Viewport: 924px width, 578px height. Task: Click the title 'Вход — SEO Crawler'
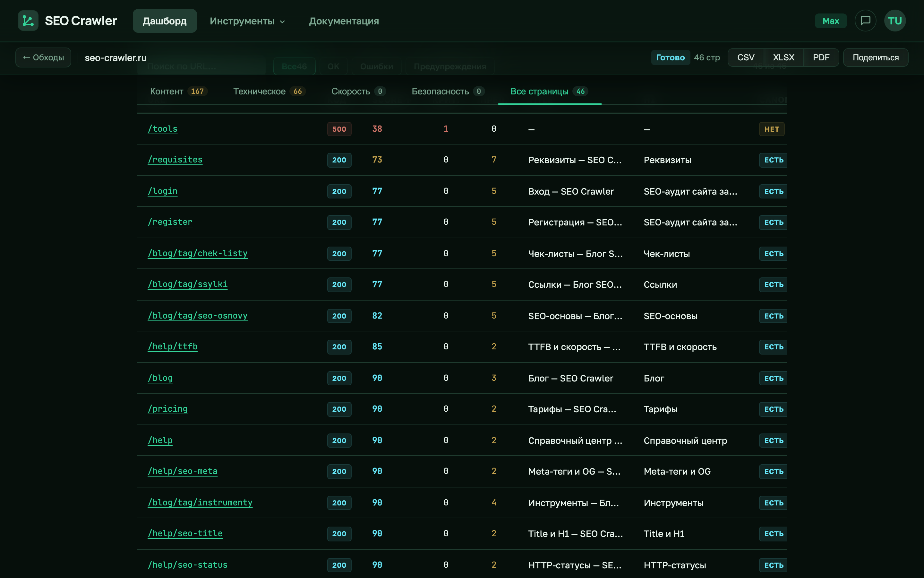[571, 191]
